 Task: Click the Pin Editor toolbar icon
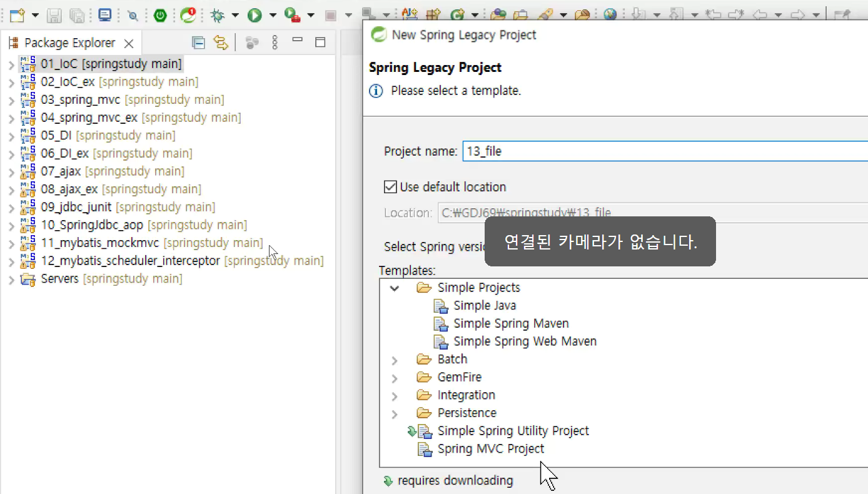(x=842, y=15)
